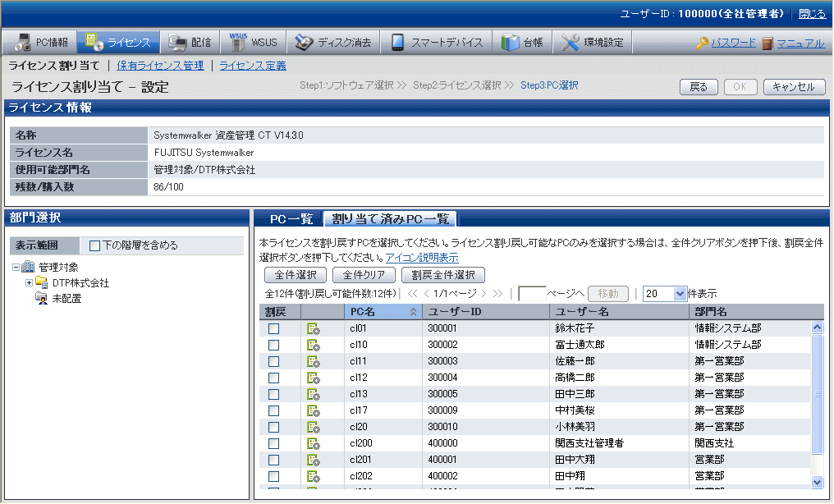Check the 割戻 box for cl11

[x=274, y=361]
